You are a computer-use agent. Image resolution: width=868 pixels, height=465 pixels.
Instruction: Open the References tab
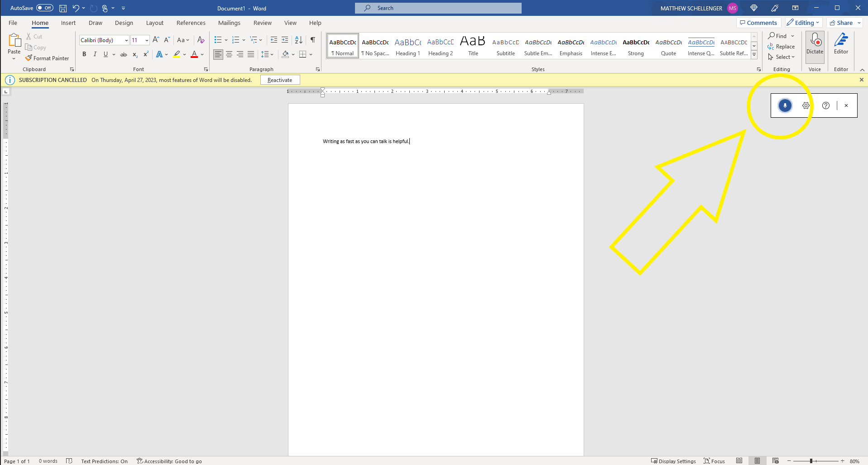click(x=191, y=23)
